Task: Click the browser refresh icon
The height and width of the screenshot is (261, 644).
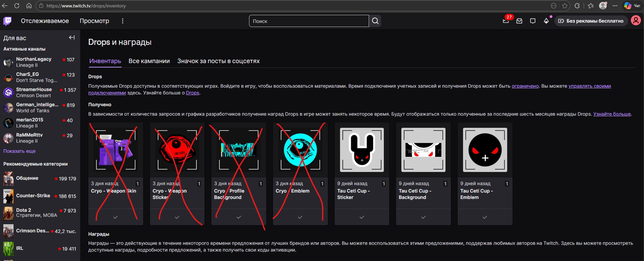Action: [x=17, y=6]
